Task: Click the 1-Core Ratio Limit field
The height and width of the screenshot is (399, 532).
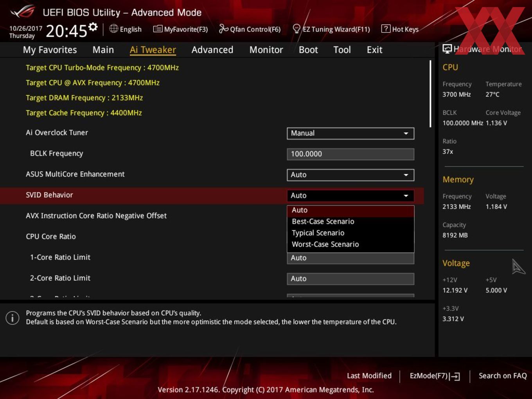Action: (350, 258)
